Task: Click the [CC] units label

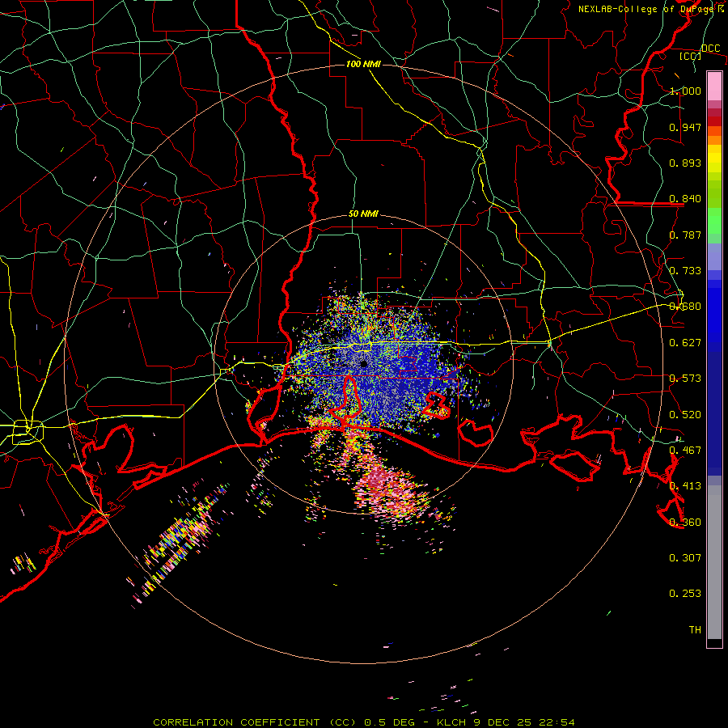Action: coord(691,56)
